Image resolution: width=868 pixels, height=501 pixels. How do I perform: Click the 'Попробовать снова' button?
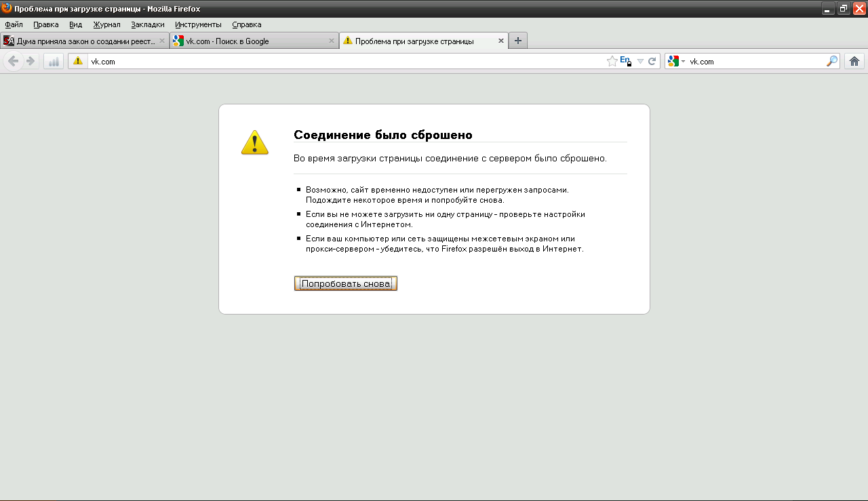[346, 283]
